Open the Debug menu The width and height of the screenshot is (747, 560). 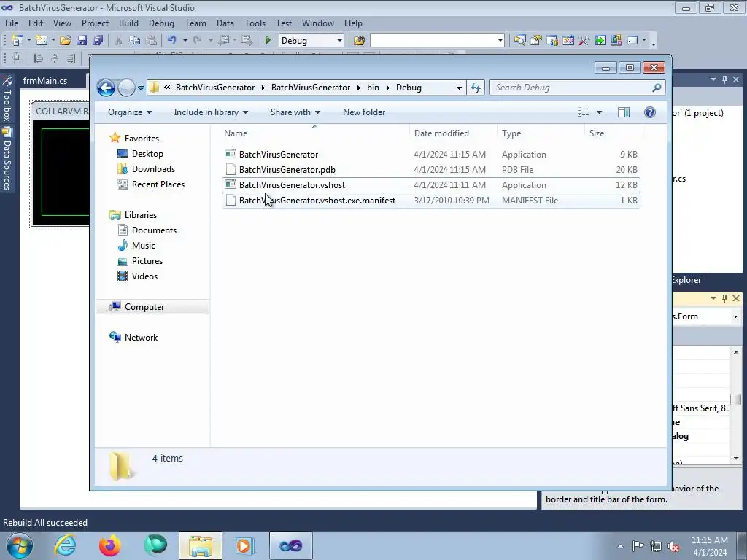coord(161,23)
